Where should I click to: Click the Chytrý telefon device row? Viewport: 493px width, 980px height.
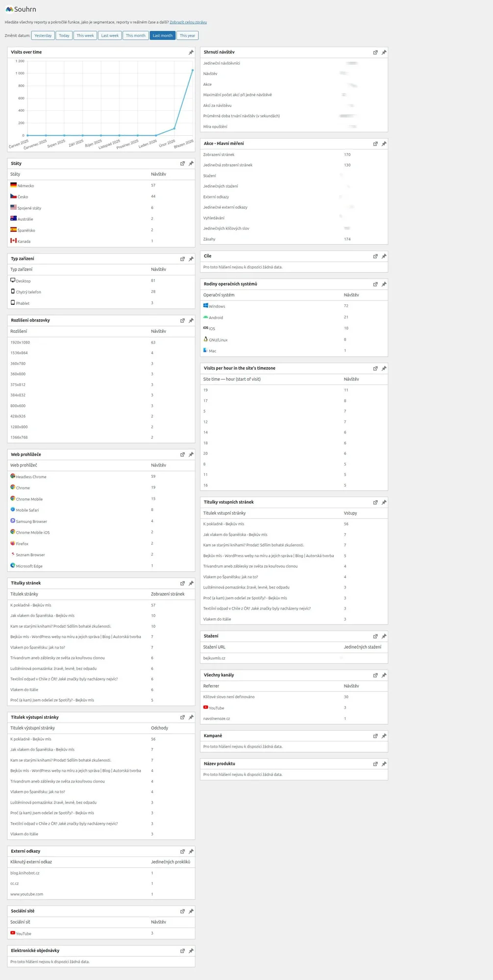click(101, 292)
